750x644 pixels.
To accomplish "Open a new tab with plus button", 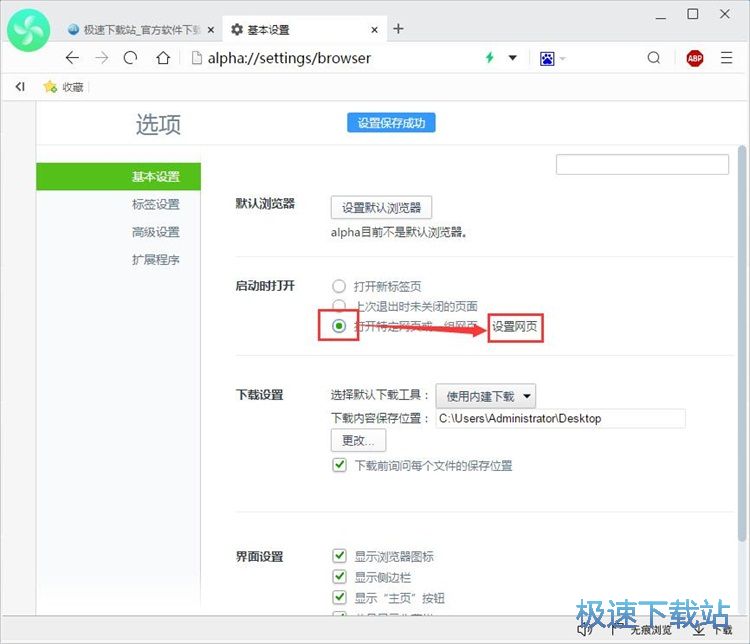I will tap(398, 29).
